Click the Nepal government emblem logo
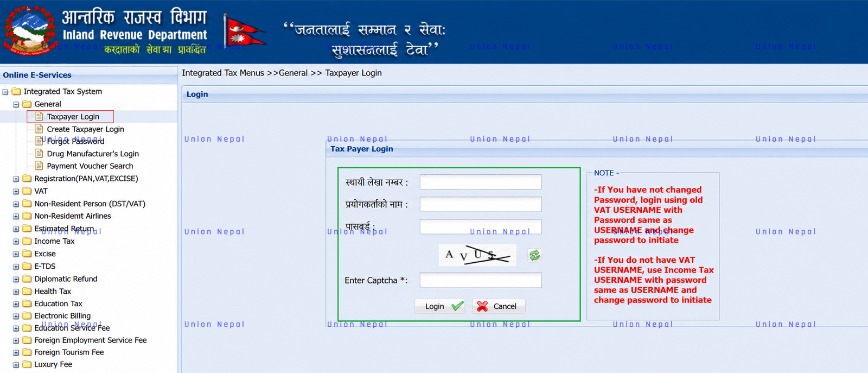 30,31
